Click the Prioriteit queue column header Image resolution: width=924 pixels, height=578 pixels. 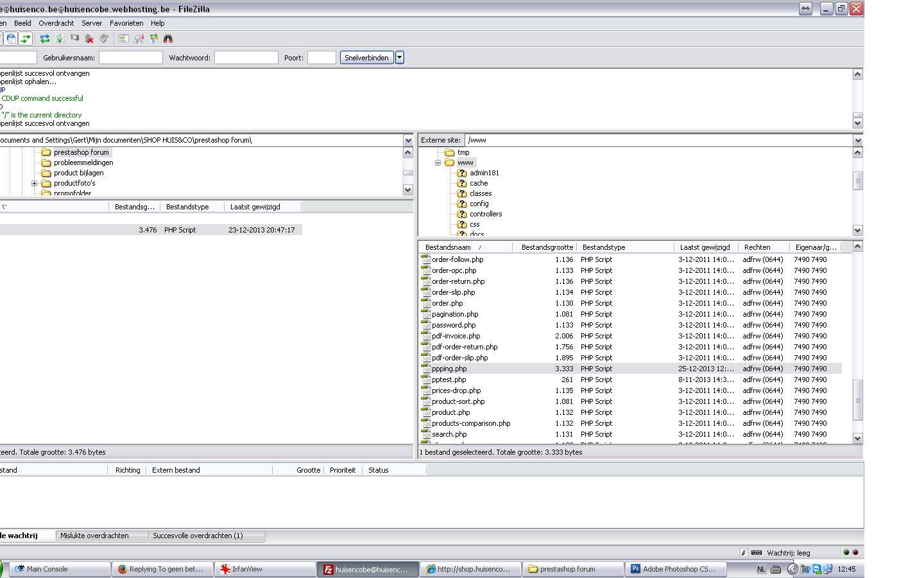[343, 470]
